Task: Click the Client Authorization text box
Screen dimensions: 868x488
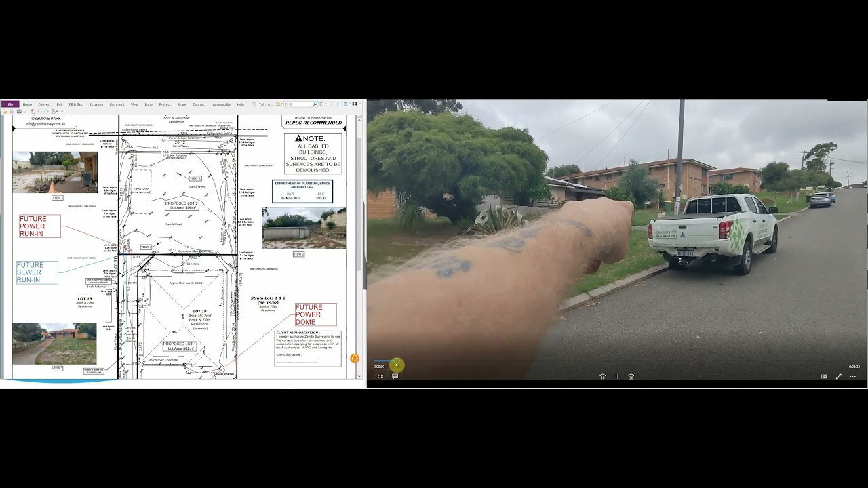Action: click(308, 349)
